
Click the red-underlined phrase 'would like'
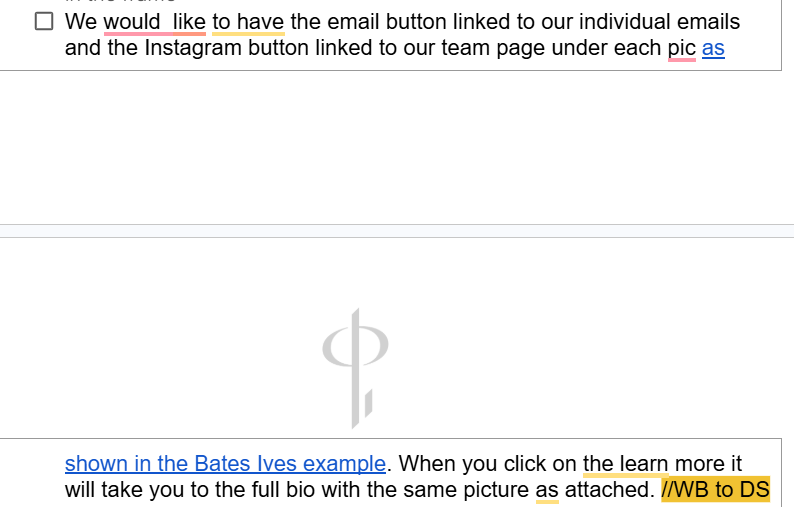[x=154, y=21]
